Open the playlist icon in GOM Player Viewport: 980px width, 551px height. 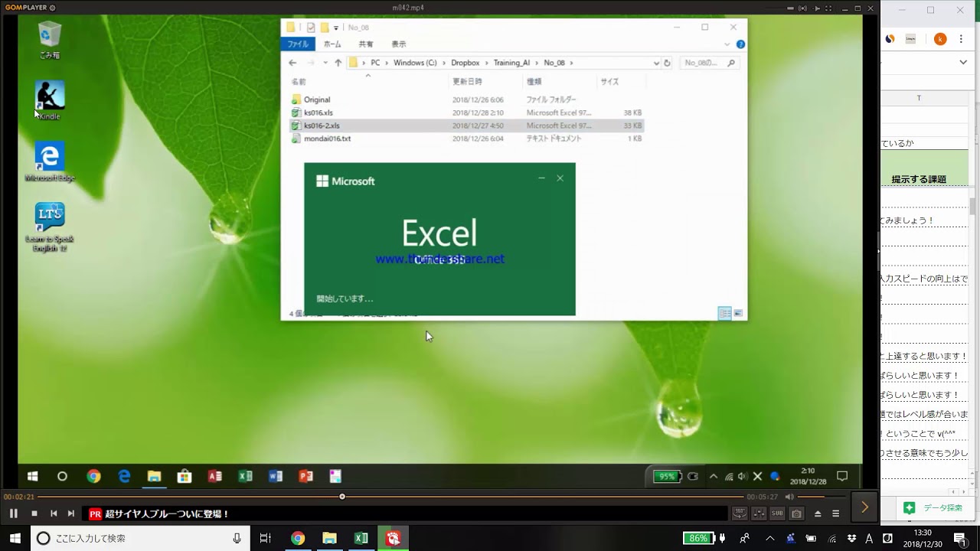pyautogui.click(x=836, y=514)
